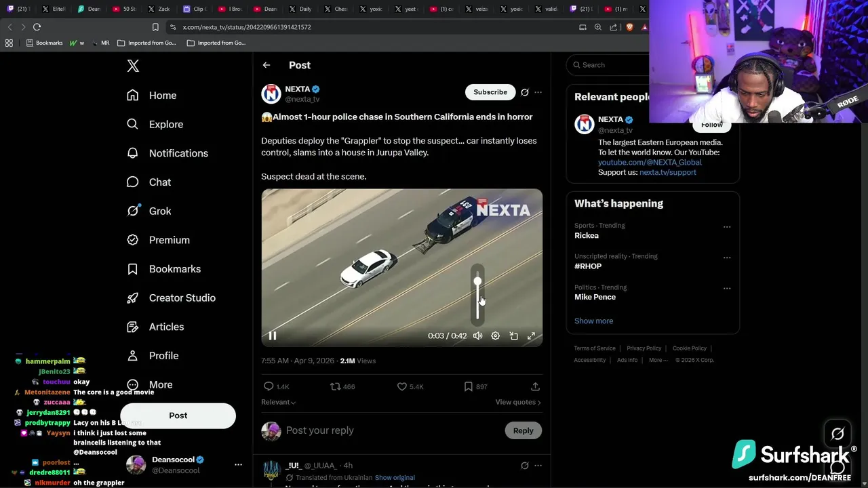This screenshot has width=868, height=488.
Task: Open the Bookmarks folder in bookmarks bar
Action: pyautogui.click(x=44, y=43)
